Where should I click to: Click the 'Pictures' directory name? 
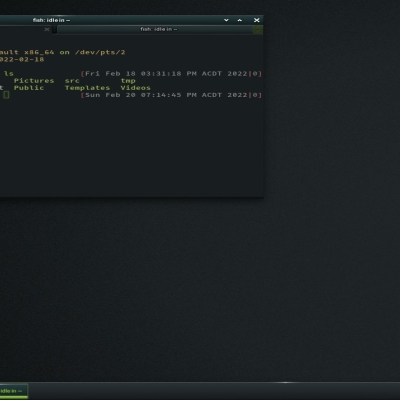point(34,81)
